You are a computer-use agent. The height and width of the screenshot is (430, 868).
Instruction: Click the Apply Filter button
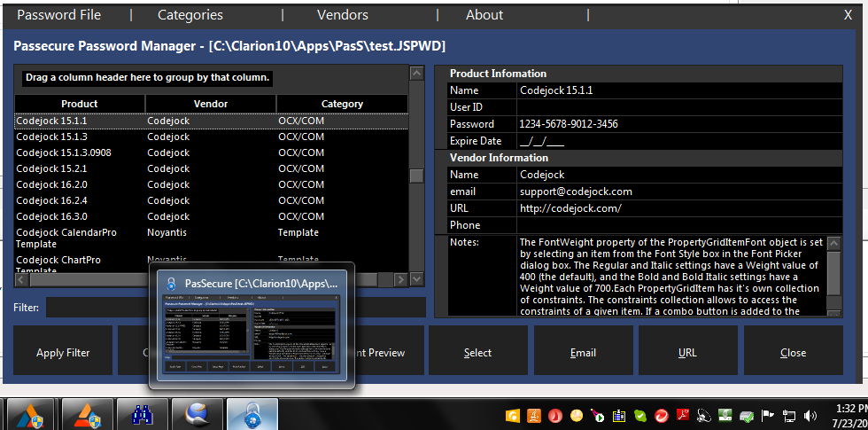pyautogui.click(x=63, y=352)
